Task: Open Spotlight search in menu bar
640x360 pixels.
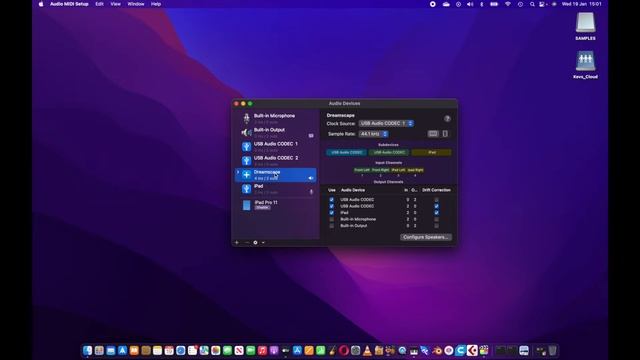Action: (532, 4)
